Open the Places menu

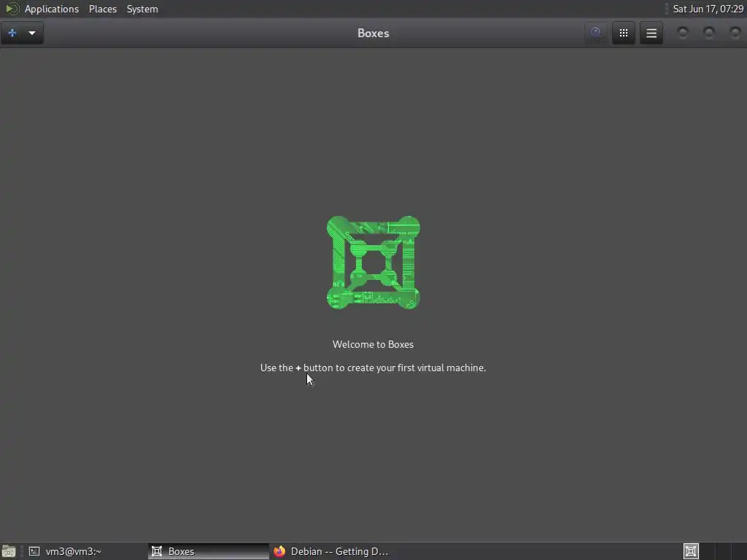click(x=102, y=9)
